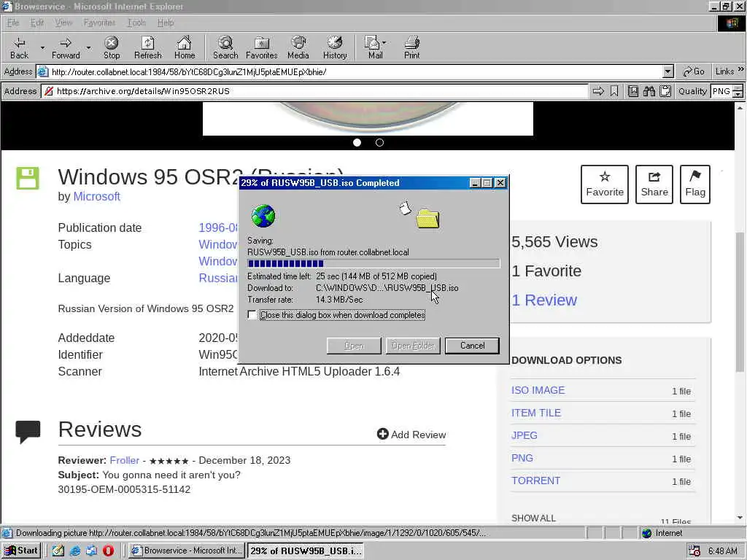747x560 pixels.
Task: Print the current page
Action: point(411,47)
